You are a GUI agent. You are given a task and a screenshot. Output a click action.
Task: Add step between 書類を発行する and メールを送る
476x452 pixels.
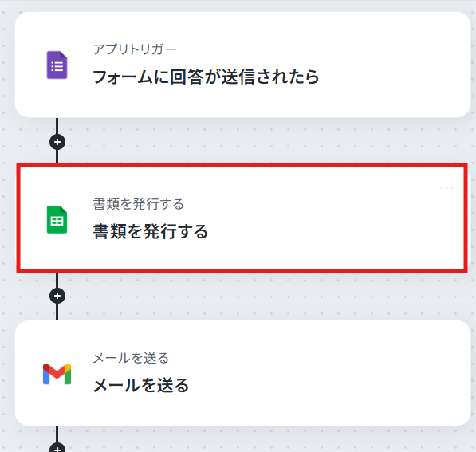[x=57, y=296]
